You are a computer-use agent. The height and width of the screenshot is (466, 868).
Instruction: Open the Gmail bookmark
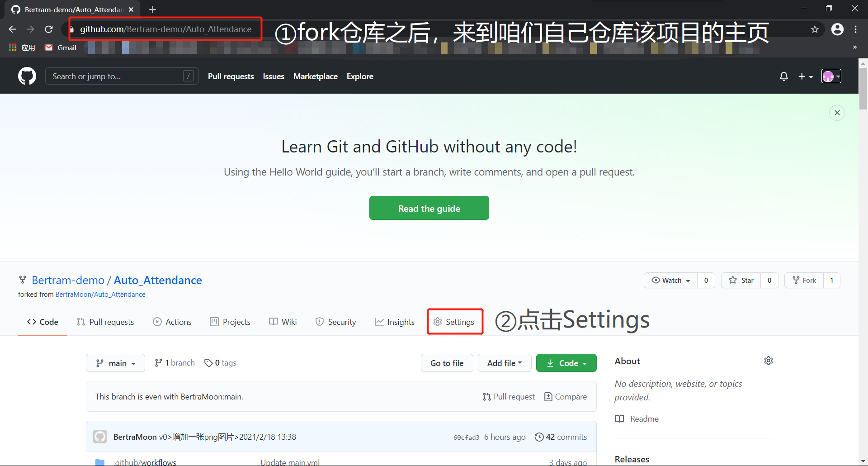pos(61,48)
